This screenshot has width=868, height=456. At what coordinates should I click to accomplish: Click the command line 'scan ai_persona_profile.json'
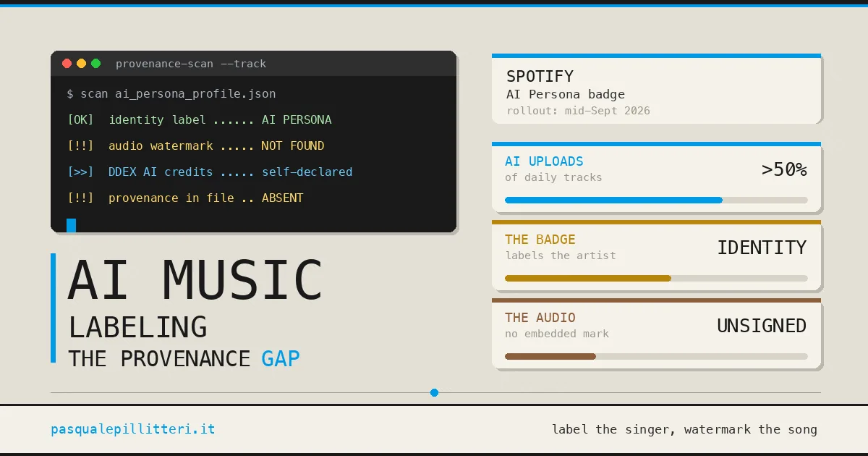[178, 94]
